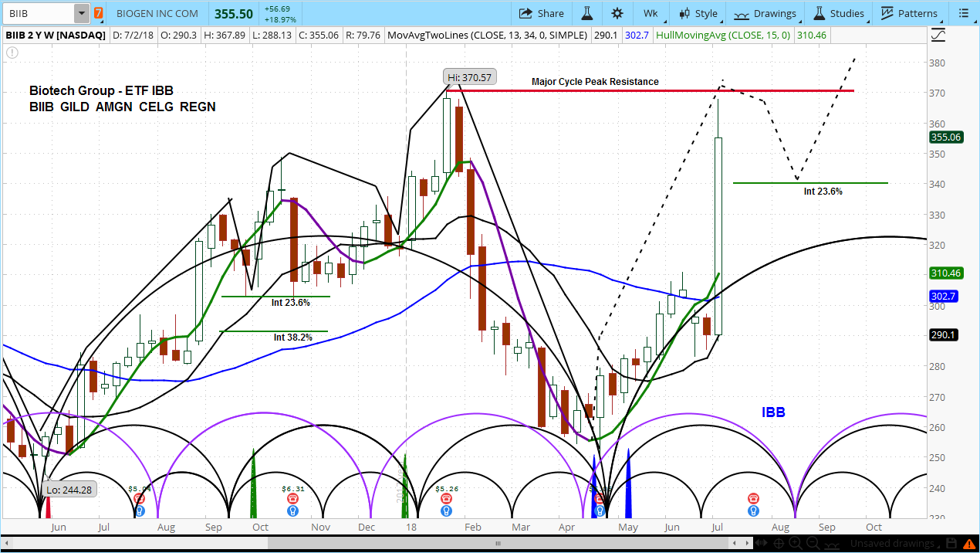Click the orange level 7 badge
Viewport: 980px width, 553px height.
[98, 13]
